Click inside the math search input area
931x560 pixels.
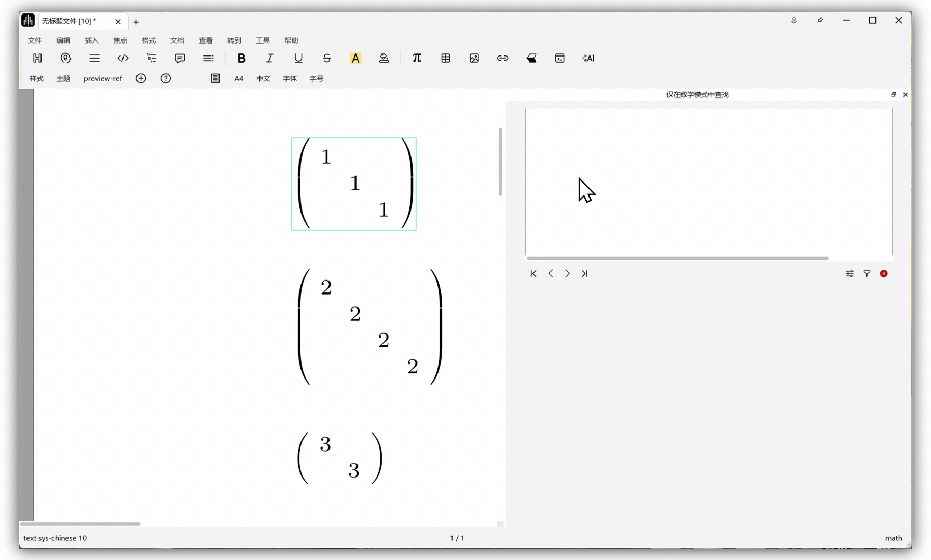(708, 181)
